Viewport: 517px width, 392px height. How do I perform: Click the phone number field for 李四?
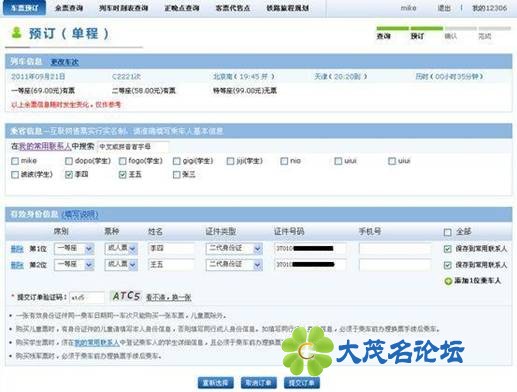tap(395, 248)
